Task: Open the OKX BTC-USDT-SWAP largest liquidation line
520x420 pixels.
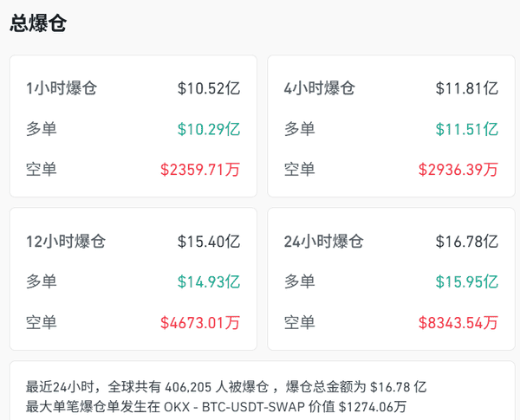Action: 217,406
